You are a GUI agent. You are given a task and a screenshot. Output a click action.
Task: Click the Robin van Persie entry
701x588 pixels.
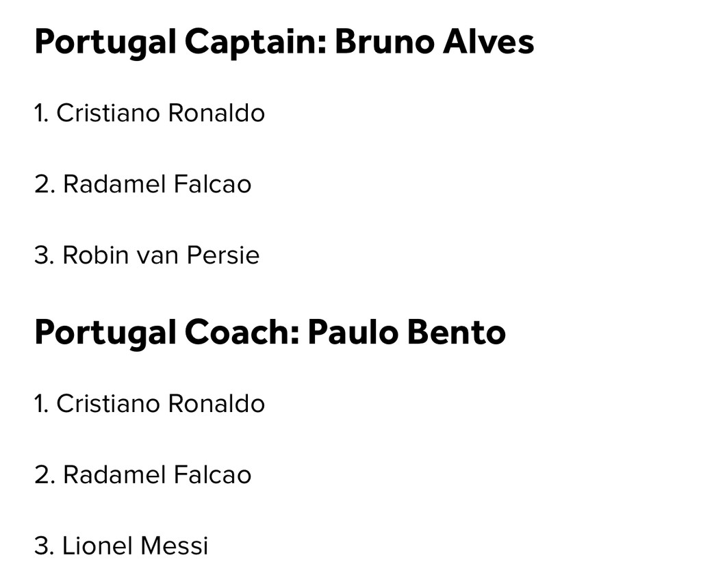pos(161,255)
